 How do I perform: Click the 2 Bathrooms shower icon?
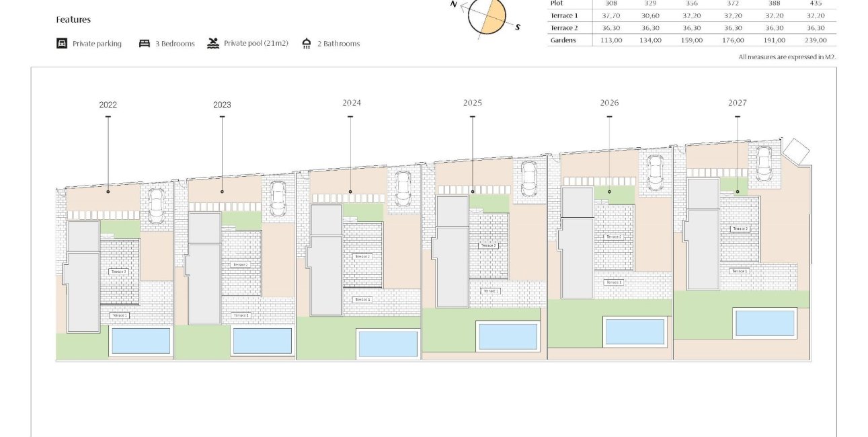[x=307, y=42]
